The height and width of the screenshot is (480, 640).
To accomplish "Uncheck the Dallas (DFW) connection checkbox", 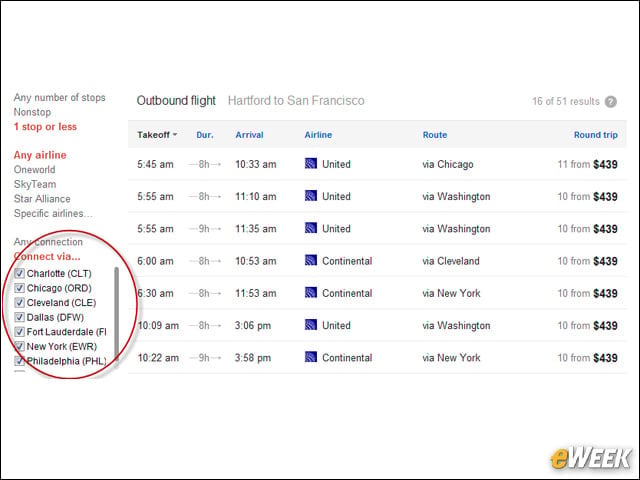I will 19,317.
